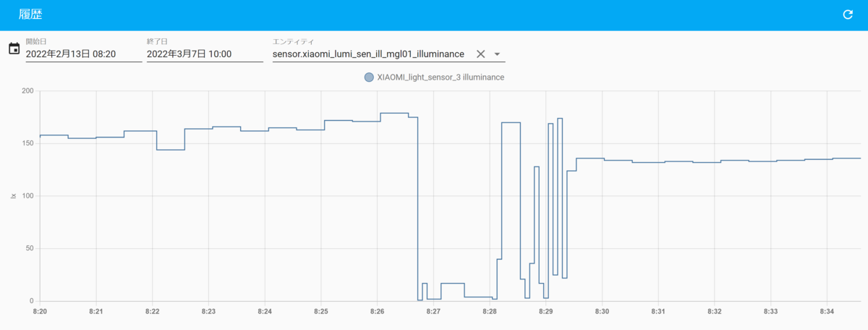Click the 8:29 x-axis label
868x330 pixels.
coord(546,311)
